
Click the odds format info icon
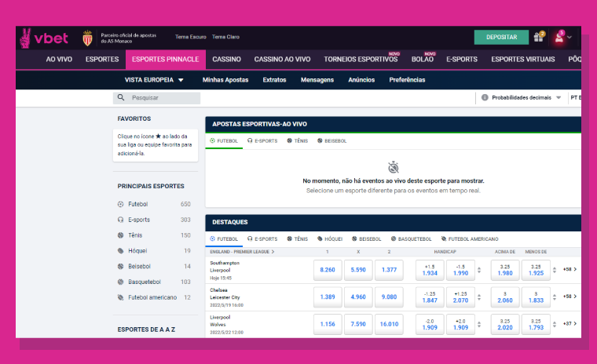point(485,97)
